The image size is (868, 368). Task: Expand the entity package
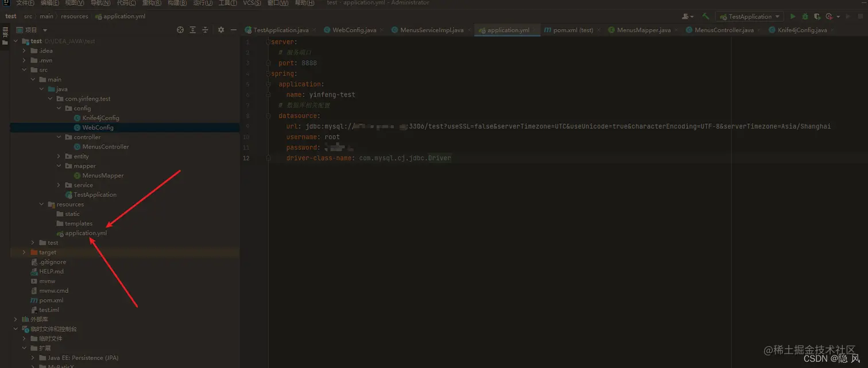tap(59, 156)
